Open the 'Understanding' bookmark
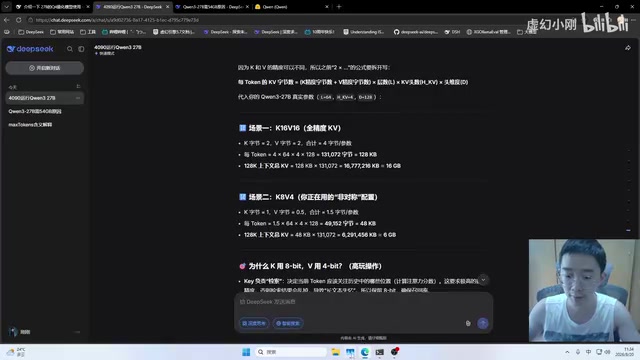 tap(364, 32)
